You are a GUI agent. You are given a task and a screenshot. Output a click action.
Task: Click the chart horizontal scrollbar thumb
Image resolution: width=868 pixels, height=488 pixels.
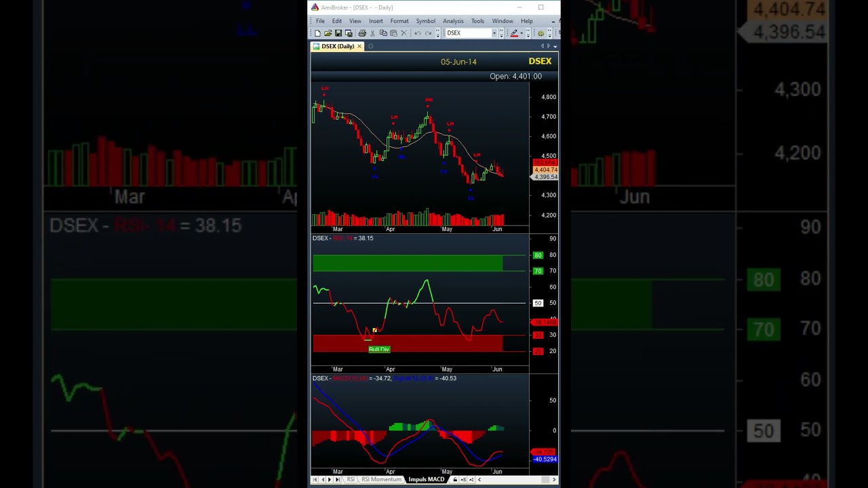pyautogui.click(x=545, y=479)
